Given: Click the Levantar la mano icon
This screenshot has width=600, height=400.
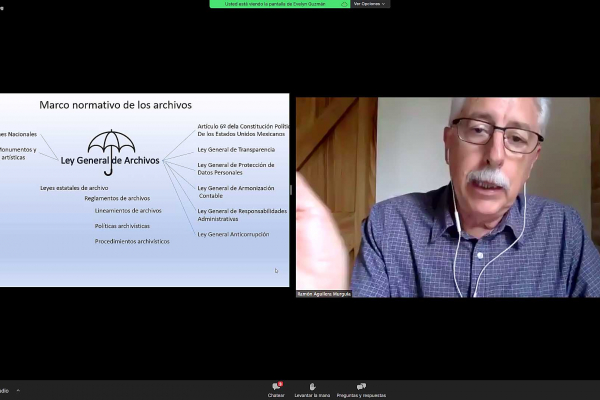Looking at the screenshot, I should click(312, 387).
